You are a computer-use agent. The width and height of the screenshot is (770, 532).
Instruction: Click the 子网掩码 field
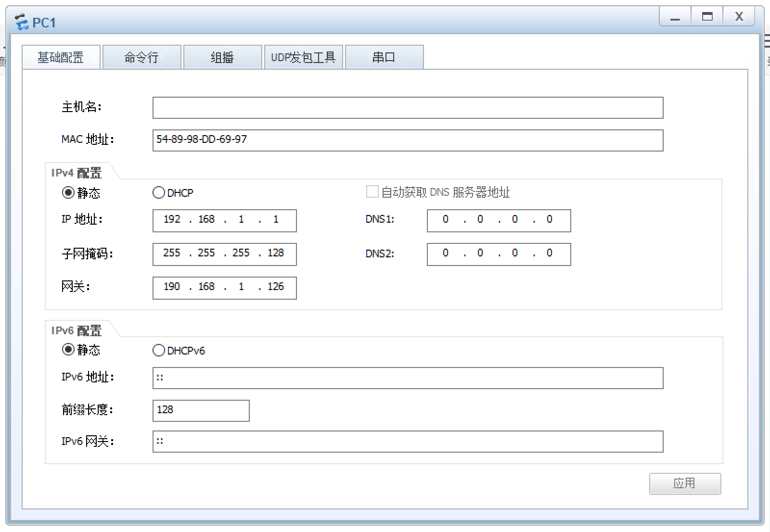(225, 254)
